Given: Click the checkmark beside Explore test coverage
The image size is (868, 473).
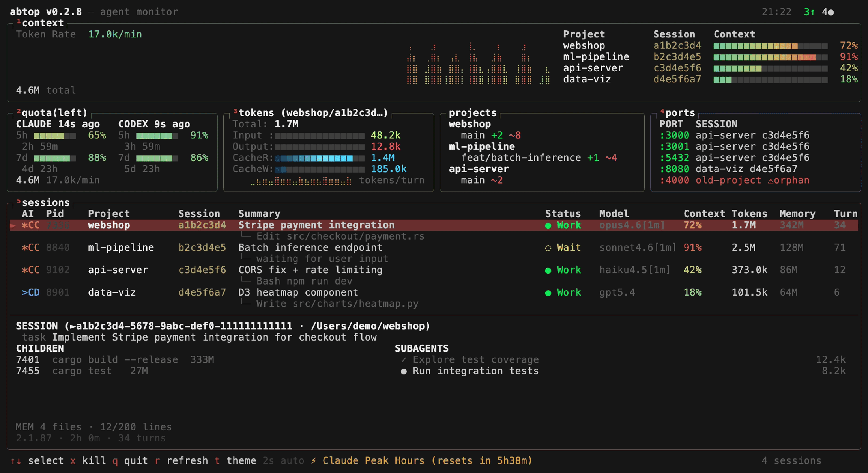Looking at the screenshot, I should (x=403, y=360).
